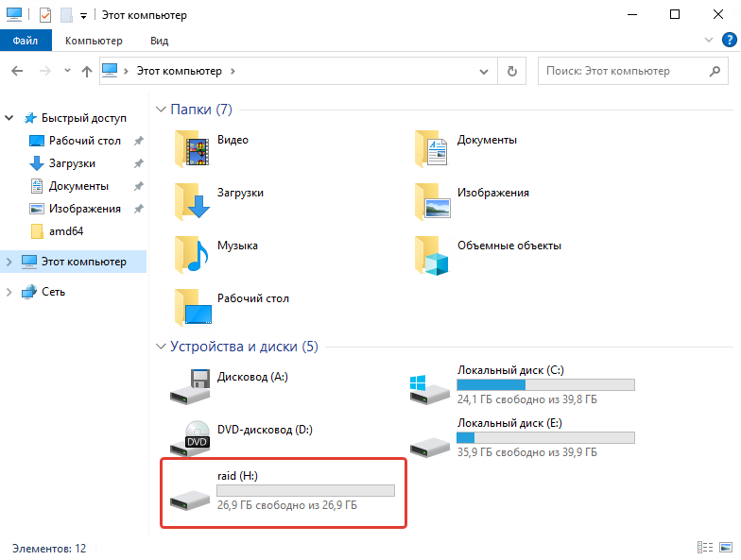Switch to the Вид ribbon tab
The image size is (741, 560).
(159, 41)
